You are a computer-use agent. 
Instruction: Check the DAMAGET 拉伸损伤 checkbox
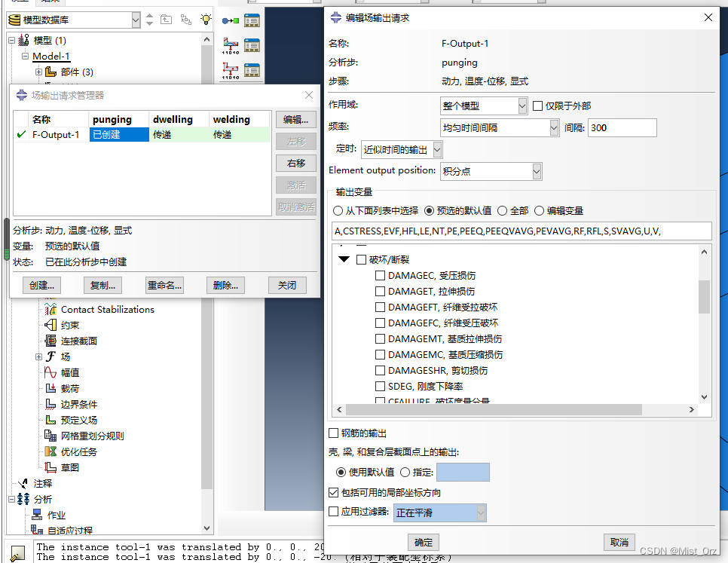tap(381, 291)
